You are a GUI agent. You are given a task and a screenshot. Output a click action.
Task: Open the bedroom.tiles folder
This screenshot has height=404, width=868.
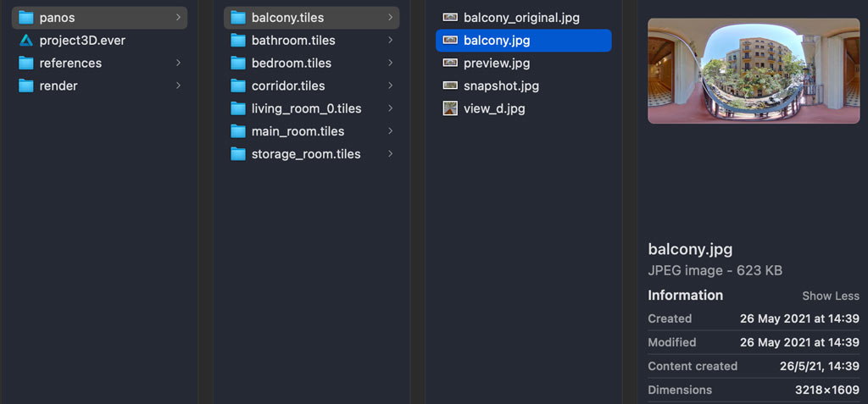(291, 64)
